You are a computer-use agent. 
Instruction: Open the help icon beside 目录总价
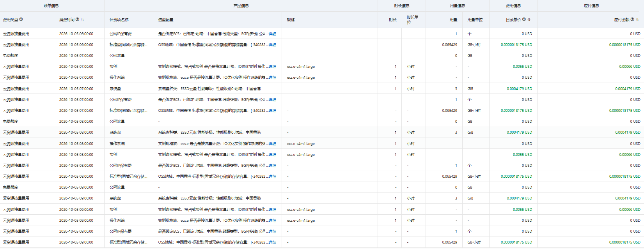[524, 19]
